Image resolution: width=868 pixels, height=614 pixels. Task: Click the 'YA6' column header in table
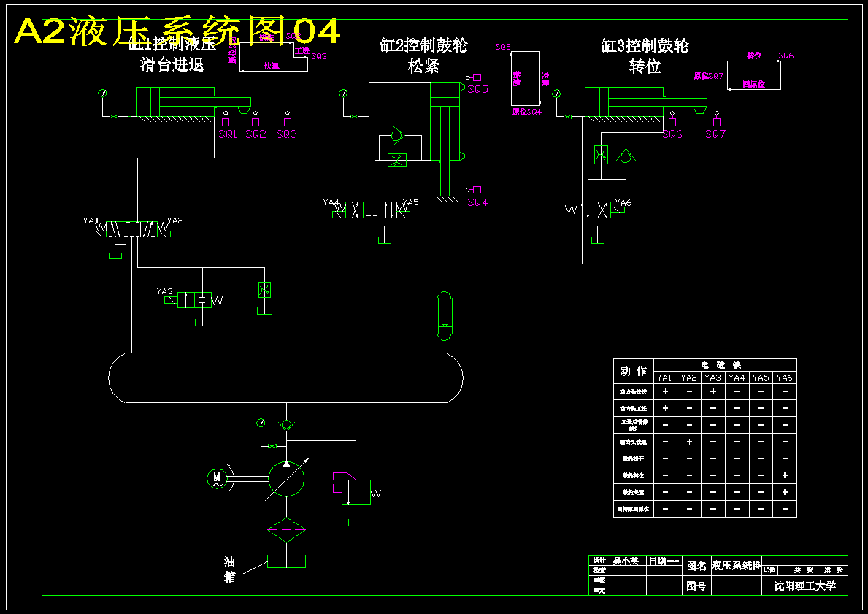pos(784,377)
